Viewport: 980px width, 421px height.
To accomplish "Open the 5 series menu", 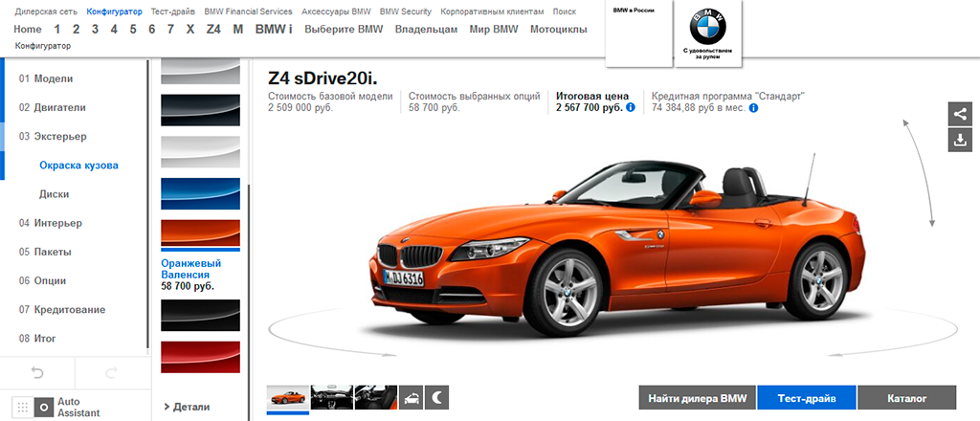I will (x=133, y=30).
